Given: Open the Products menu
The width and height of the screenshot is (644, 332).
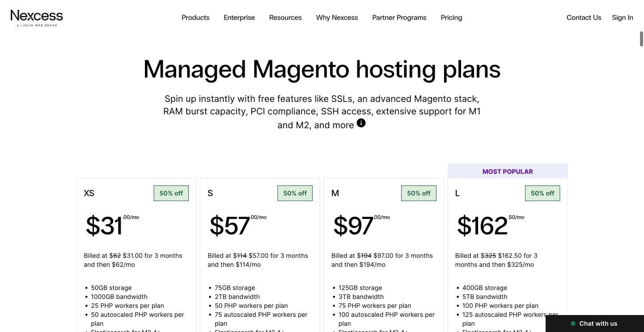Looking at the screenshot, I should [195, 17].
